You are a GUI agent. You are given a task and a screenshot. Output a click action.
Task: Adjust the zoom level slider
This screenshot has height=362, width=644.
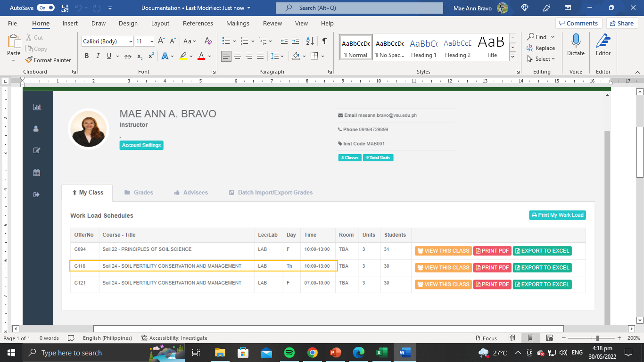tap(598, 338)
